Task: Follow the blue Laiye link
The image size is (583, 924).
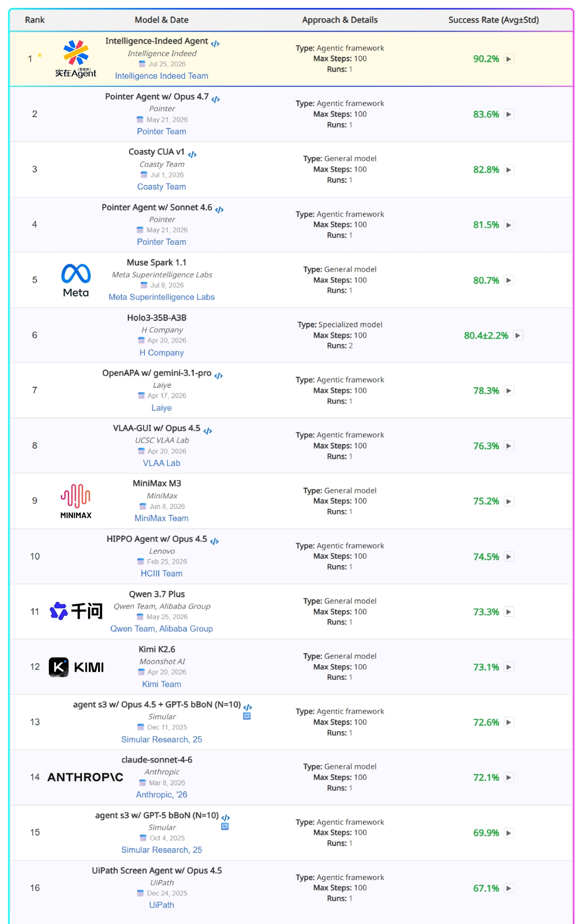Action: point(161,408)
